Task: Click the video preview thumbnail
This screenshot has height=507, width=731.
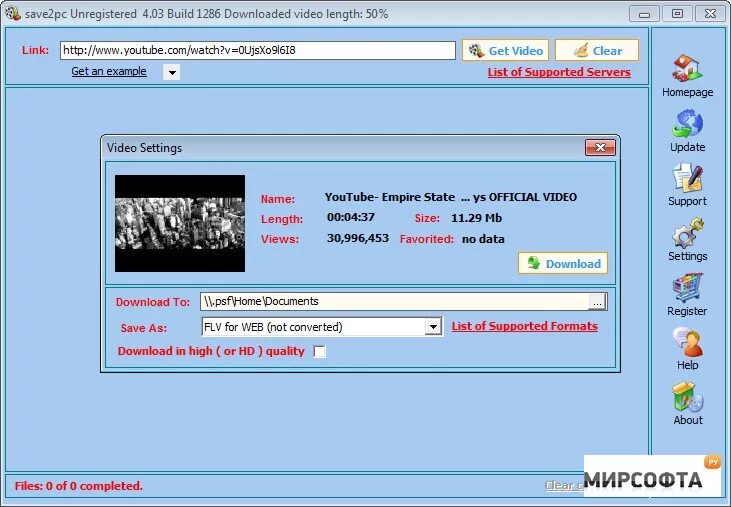Action: pyautogui.click(x=180, y=223)
